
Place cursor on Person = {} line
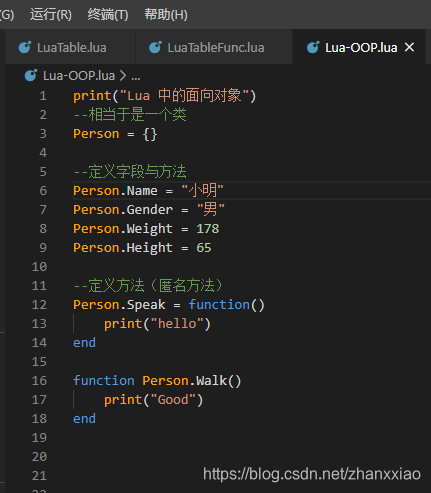(x=115, y=134)
